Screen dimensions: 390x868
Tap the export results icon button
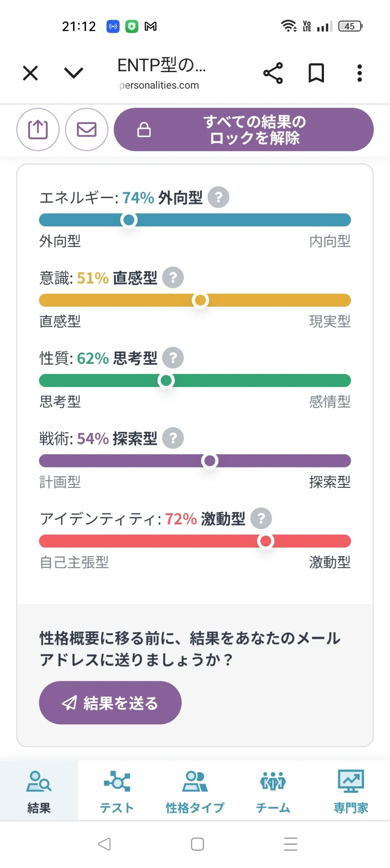coord(38,130)
